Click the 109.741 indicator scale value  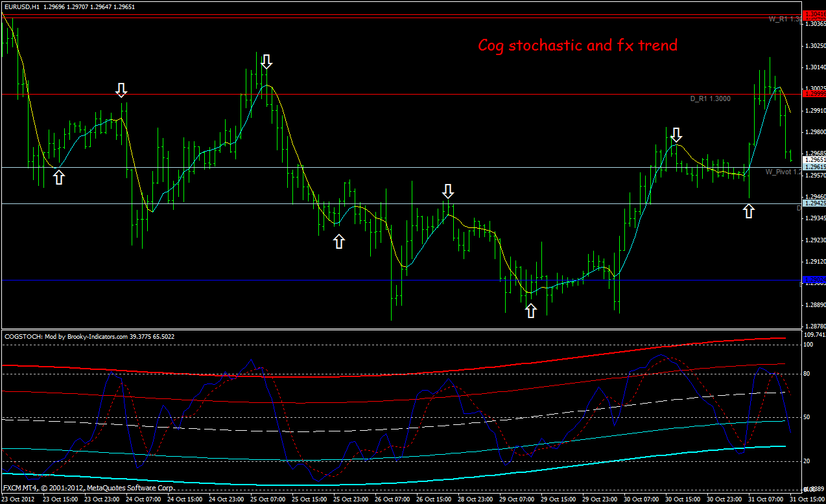click(814, 335)
